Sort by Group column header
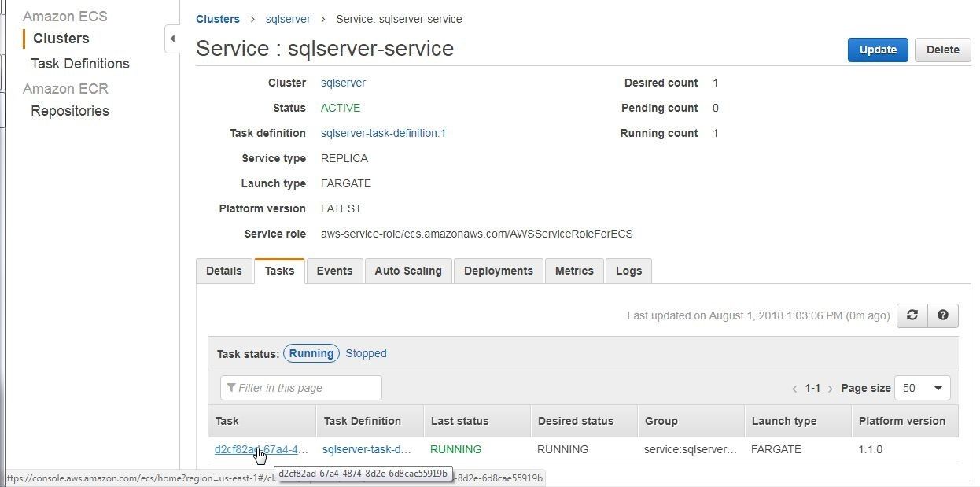The height and width of the screenshot is (487, 980). (691, 421)
